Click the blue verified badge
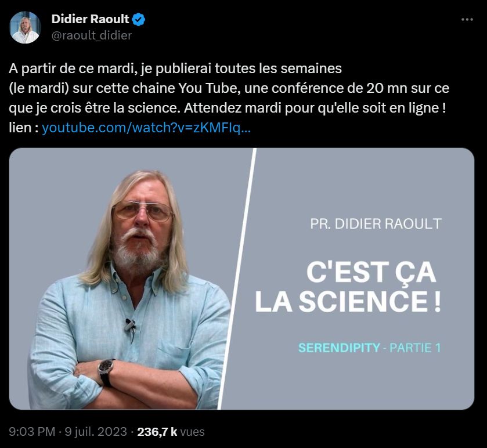The image size is (487, 448). [139, 19]
